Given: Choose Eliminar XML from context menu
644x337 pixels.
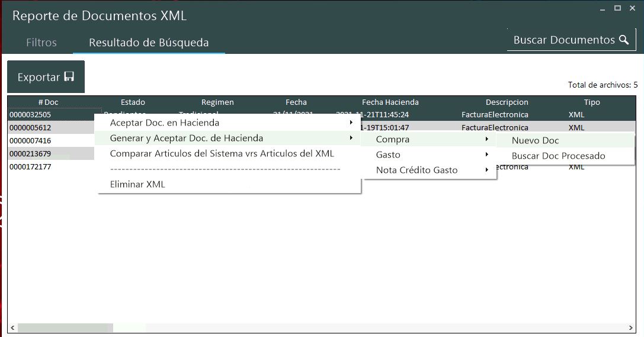Looking at the screenshot, I should 137,184.
